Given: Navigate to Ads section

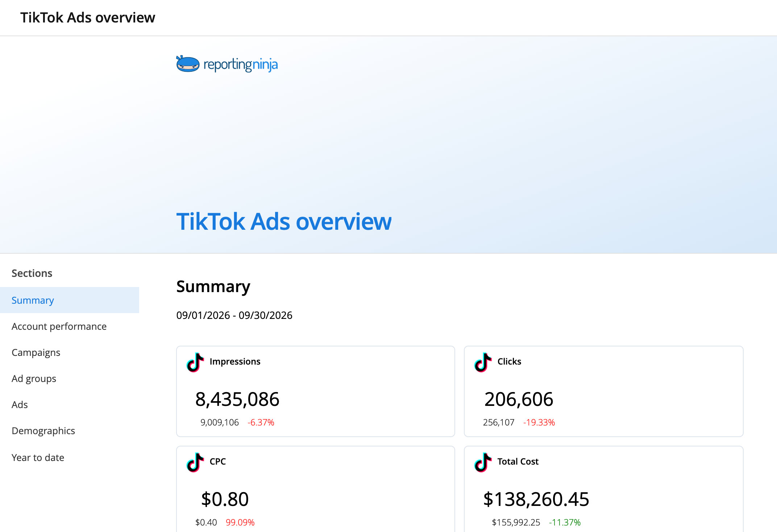Looking at the screenshot, I should (x=20, y=404).
